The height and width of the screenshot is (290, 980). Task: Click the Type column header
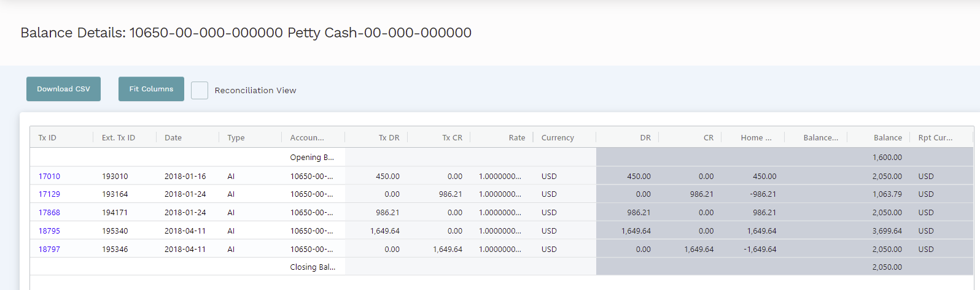(236, 138)
